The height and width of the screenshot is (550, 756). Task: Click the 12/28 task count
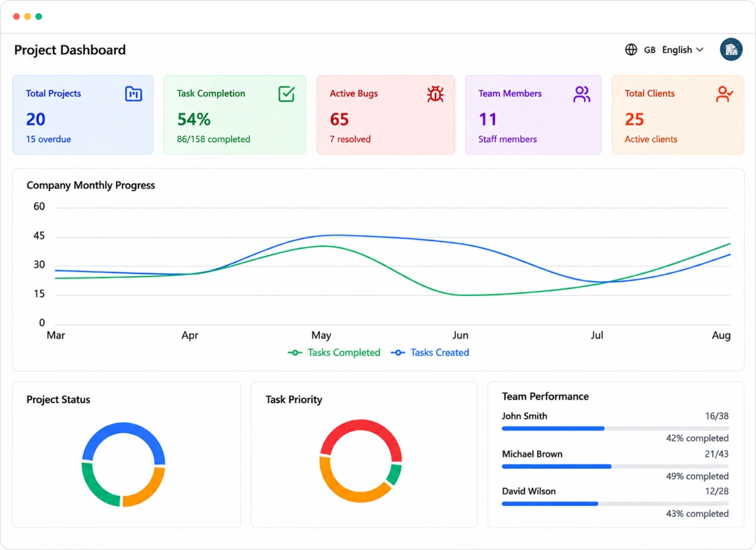[x=717, y=491]
